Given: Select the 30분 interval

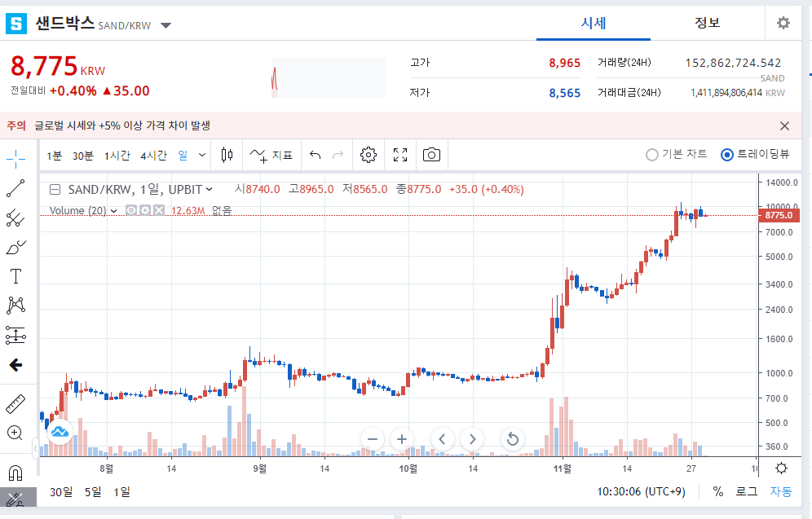Looking at the screenshot, I should coord(83,156).
